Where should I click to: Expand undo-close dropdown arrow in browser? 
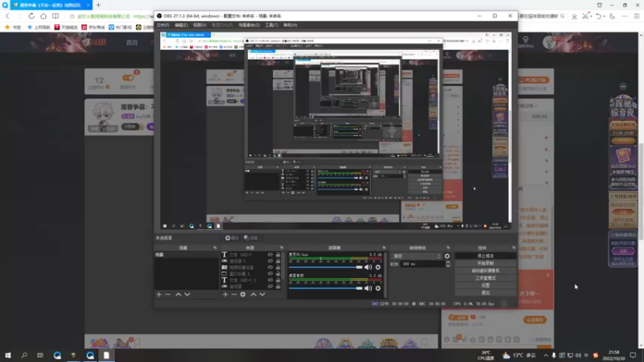(605, 16)
